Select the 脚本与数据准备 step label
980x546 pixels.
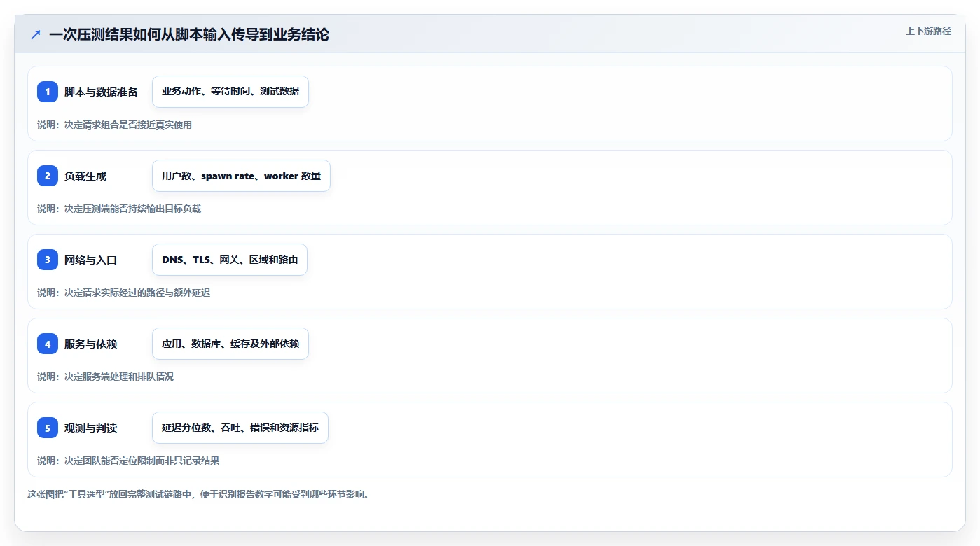(101, 92)
